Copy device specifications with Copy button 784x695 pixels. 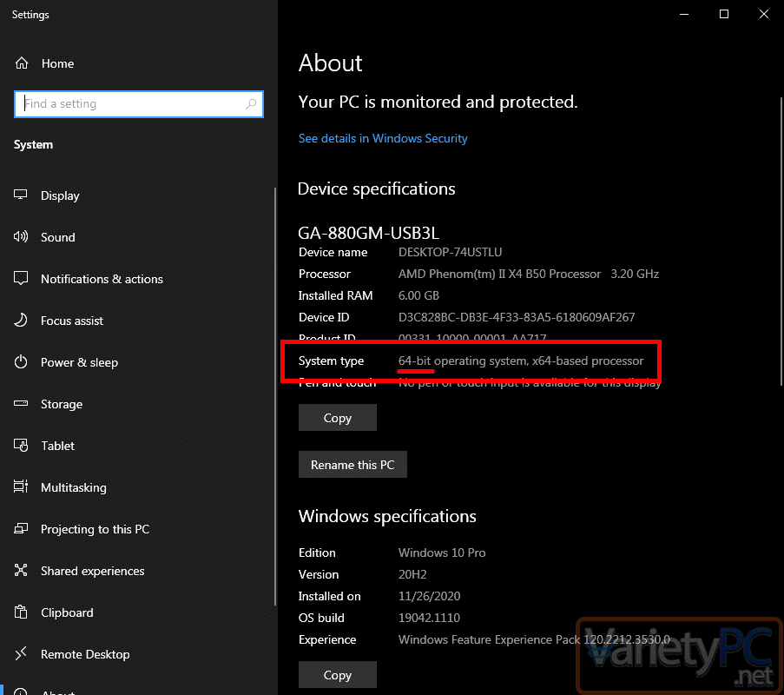coord(338,417)
